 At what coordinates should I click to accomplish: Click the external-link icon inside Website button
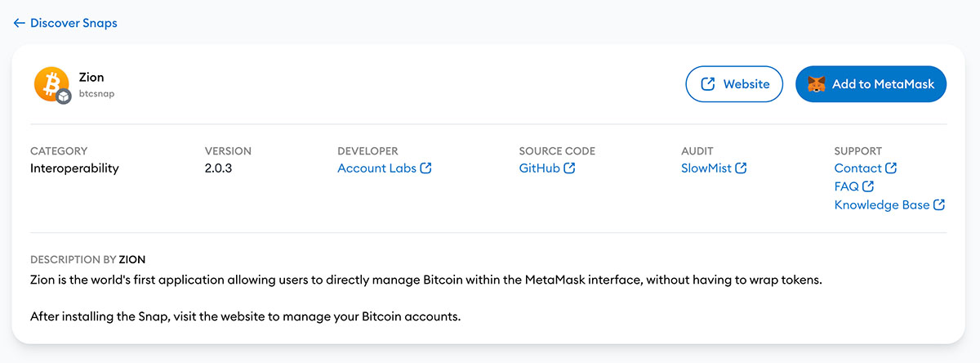click(708, 84)
